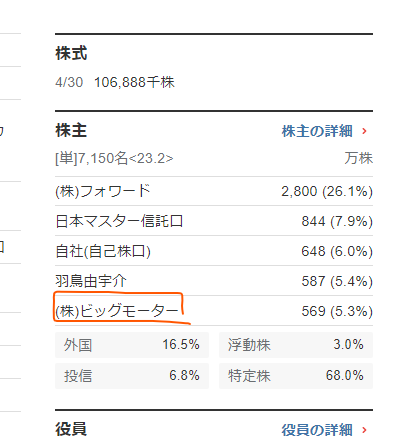Open the 株主の詳細 link
The width and height of the screenshot is (402, 444).
click(x=317, y=131)
